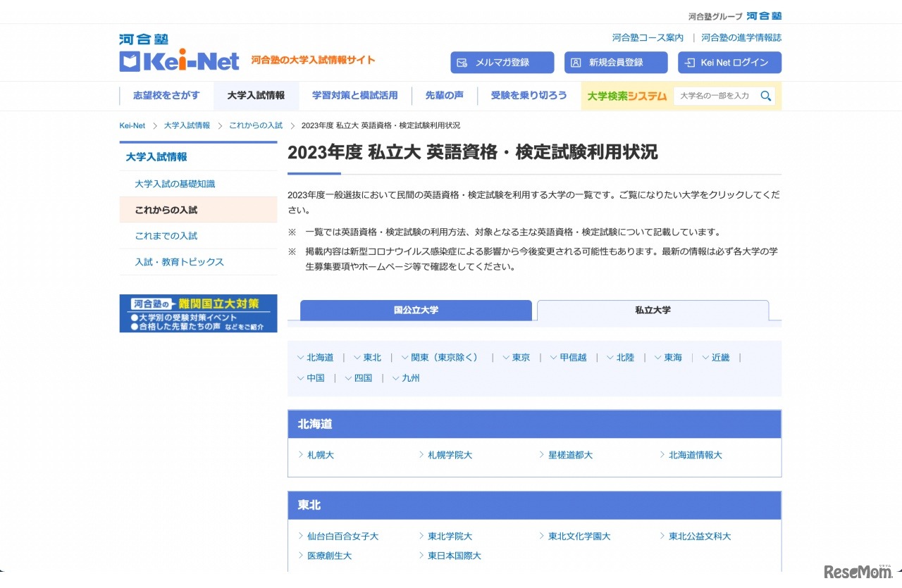Open the 志望校をさがす menu
This screenshot has width=902, height=588.
coord(166,96)
